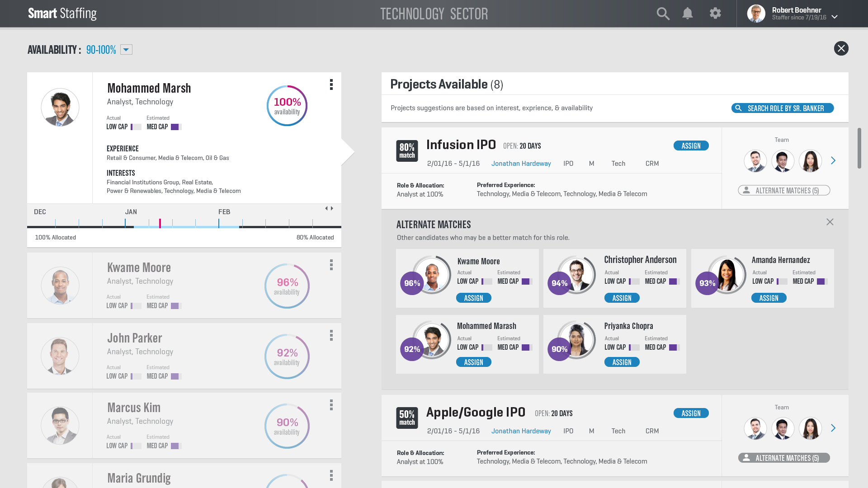Click Marcus Kim 90% availability ring

pos(287,426)
